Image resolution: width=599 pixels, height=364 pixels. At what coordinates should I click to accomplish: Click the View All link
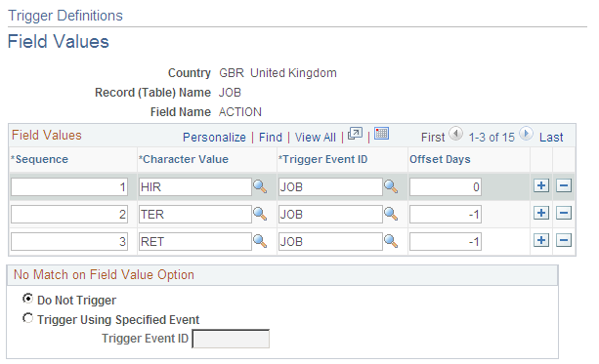coord(316,138)
